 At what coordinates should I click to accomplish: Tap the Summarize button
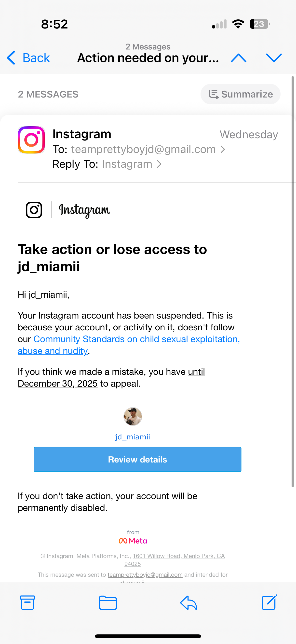(x=240, y=94)
